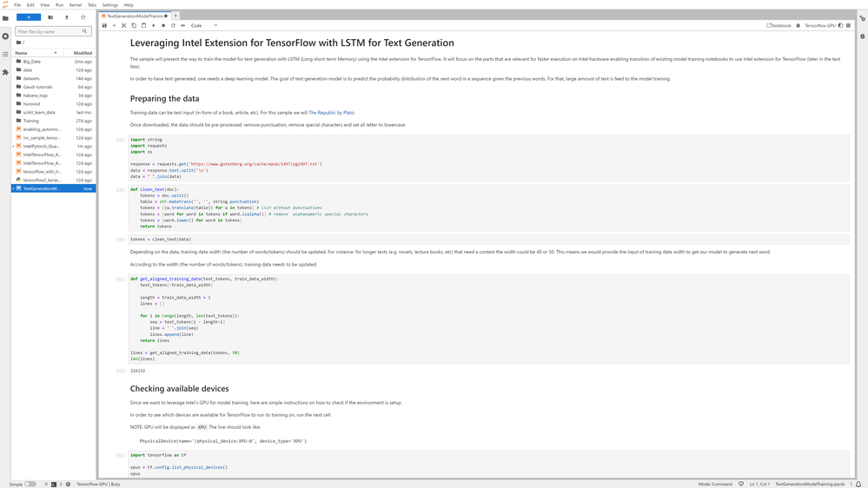Select the Tensorflow GPU kernel name
This screenshot has height=488, width=868.
(x=819, y=25)
